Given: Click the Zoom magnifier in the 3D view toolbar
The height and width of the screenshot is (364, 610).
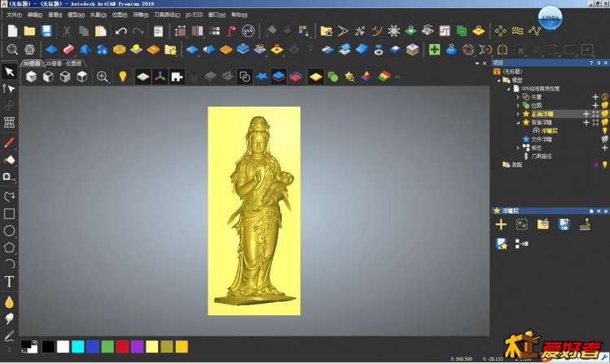Looking at the screenshot, I should coord(103,77).
